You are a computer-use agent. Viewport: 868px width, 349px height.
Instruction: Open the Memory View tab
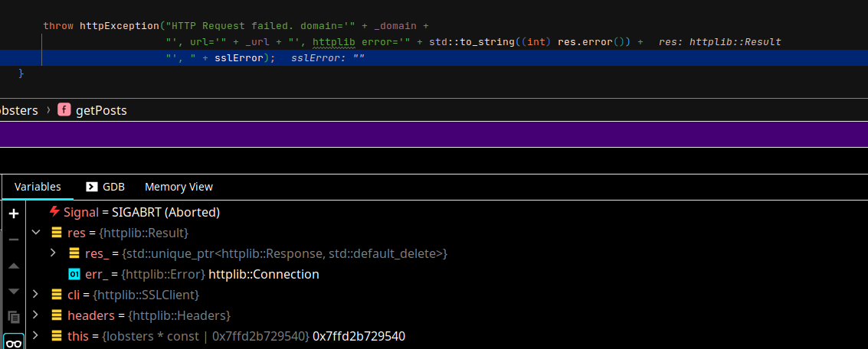[179, 187]
